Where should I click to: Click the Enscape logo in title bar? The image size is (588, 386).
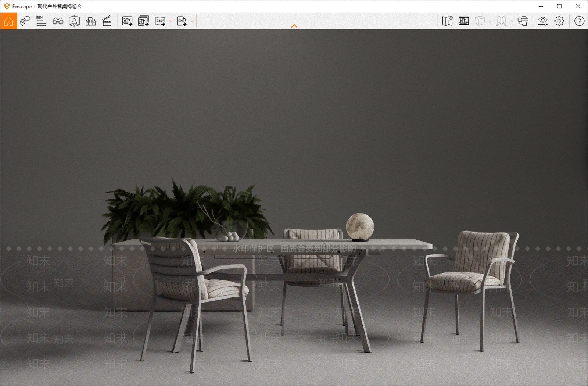(7, 6)
